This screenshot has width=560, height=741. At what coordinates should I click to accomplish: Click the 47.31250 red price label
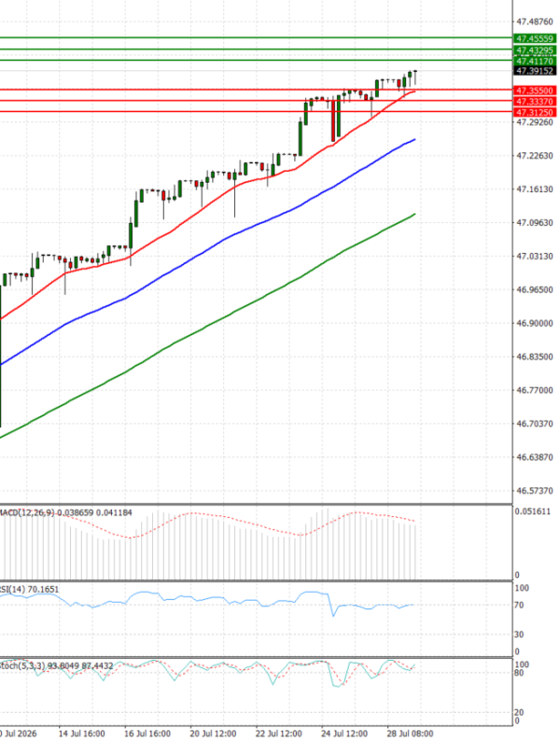pos(534,113)
